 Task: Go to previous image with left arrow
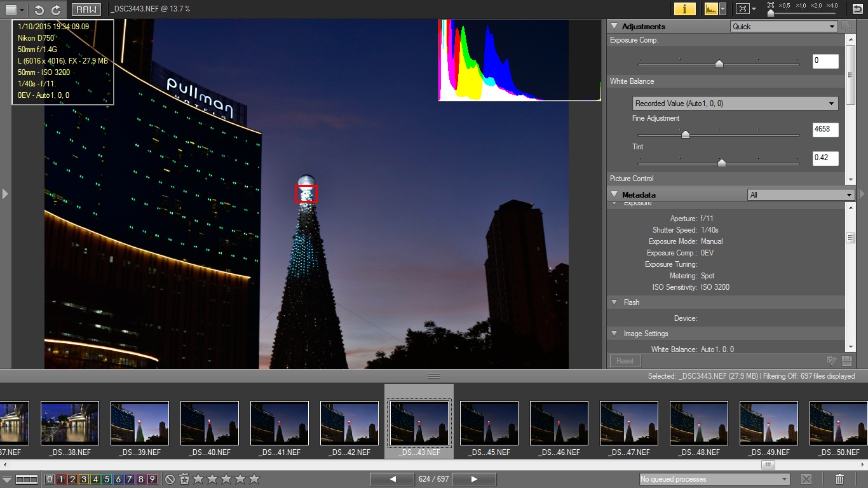[392, 479]
